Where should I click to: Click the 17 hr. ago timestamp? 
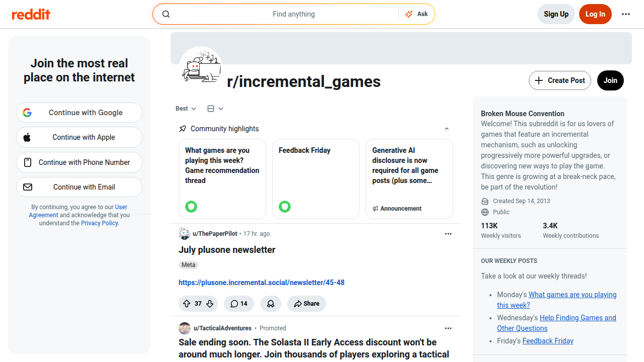click(257, 234)
